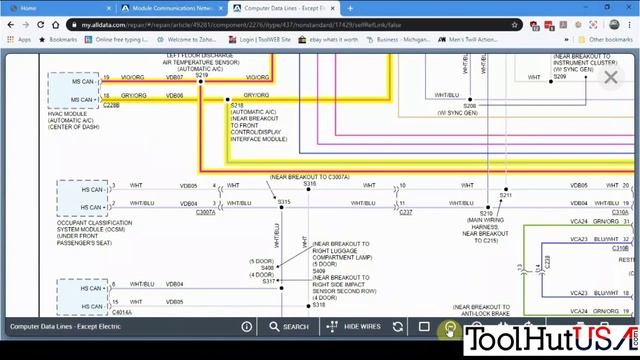Click the first red extension icon

[534, 26]
